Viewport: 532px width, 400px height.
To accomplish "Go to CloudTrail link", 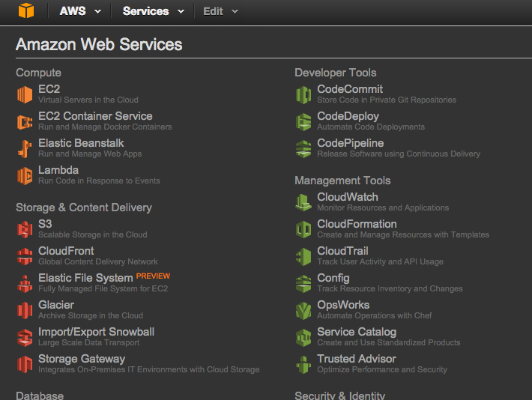I will pyautogui.click(x=342, y=251).
